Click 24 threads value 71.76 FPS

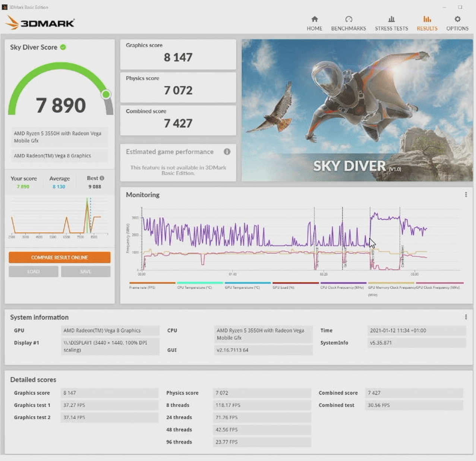[x=262, y=417]
